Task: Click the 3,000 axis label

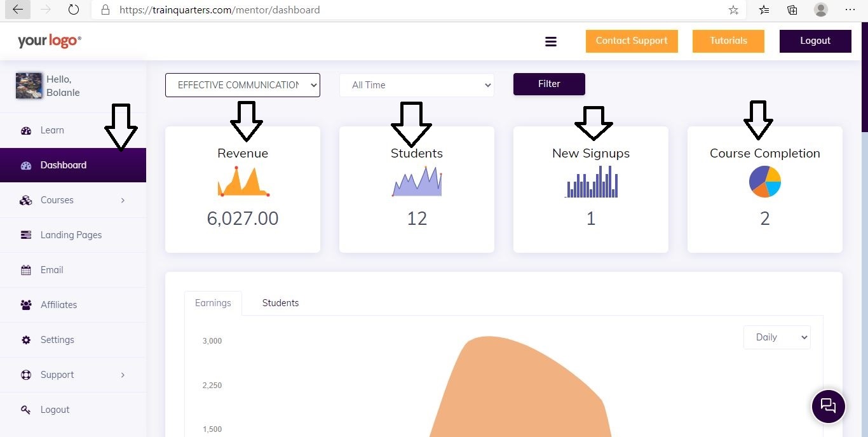Action: pos(212,341)
